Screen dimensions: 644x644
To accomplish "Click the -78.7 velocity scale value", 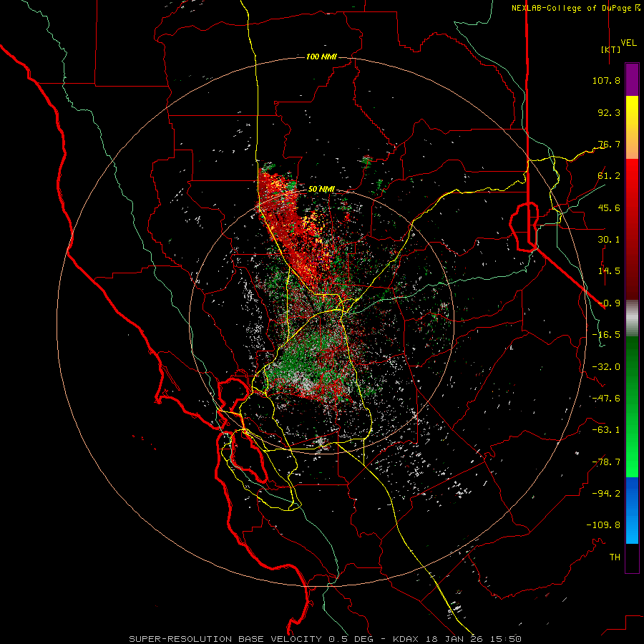I will pos(606,462).
